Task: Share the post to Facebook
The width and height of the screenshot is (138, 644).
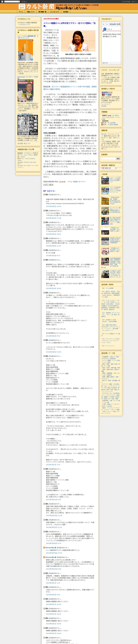Action: pos(50,185)
